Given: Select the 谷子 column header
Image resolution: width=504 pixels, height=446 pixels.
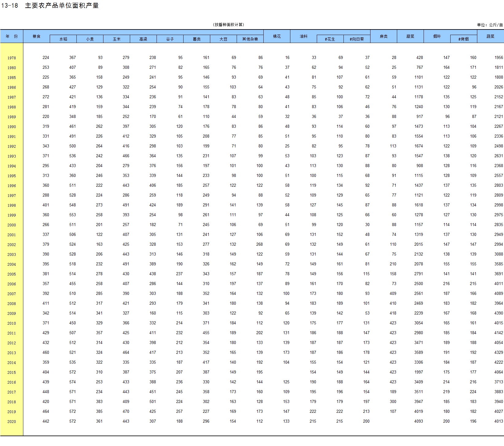Looking at the screenshot, I should click(170, 39).
